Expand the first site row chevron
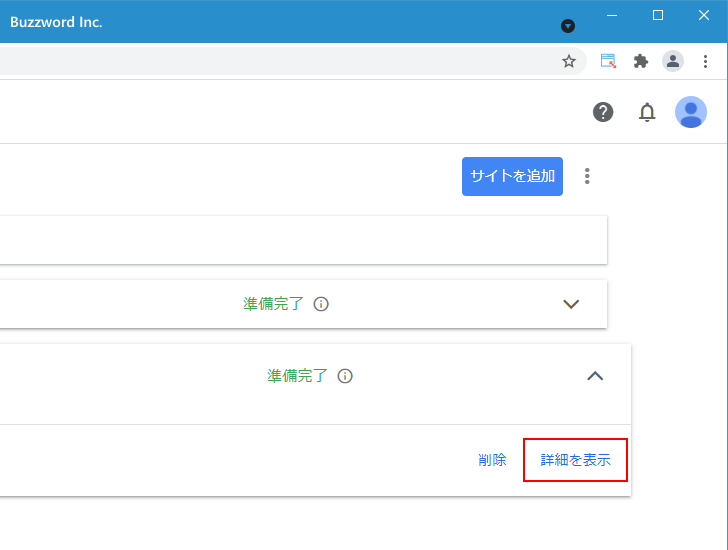The width and height of the screenshot is (728, 550). pyautogui.click(x=571, y=304)
